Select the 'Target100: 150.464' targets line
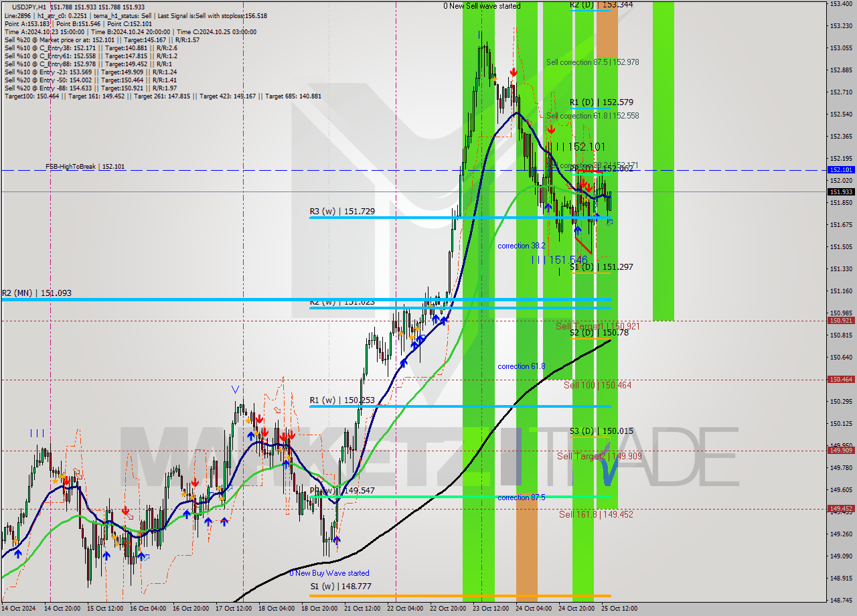The image size is (857, 616). 163,96
